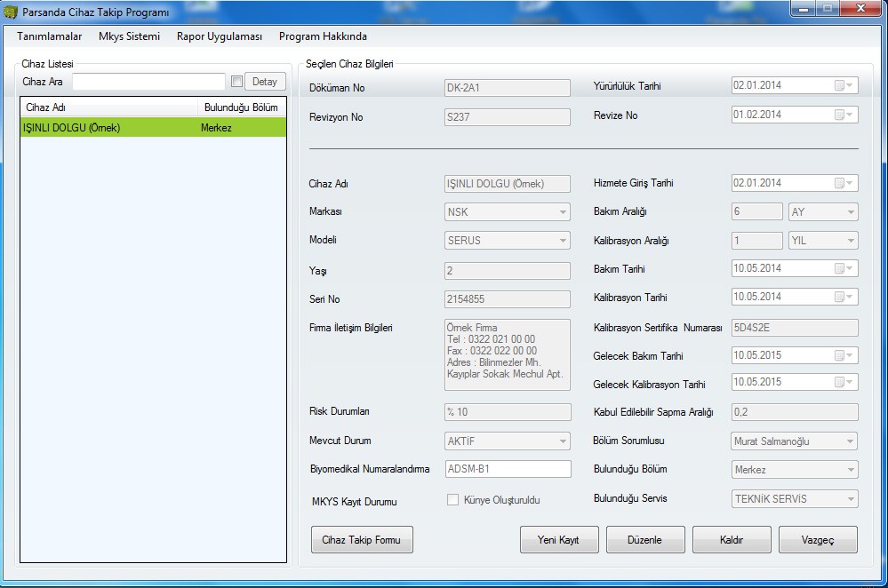Focus the Cihaz Ara search field
The width and height of the screenshot is (888, 588).
point(149,82)
